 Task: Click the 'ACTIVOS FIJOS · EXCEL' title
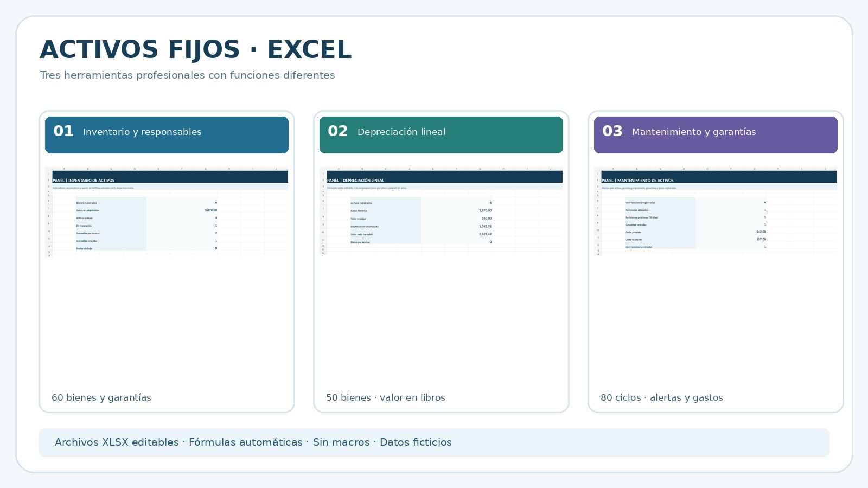[195, 49]
